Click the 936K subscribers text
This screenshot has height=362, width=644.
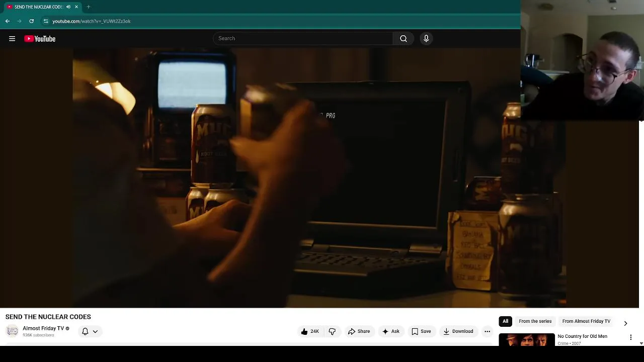pyautogui.click(x=38, y=335)
